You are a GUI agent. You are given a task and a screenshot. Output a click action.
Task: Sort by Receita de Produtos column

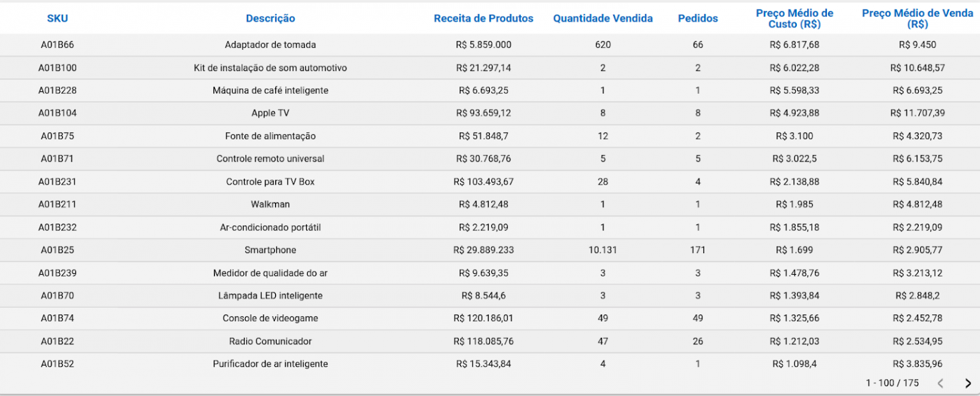click(484, 19)
